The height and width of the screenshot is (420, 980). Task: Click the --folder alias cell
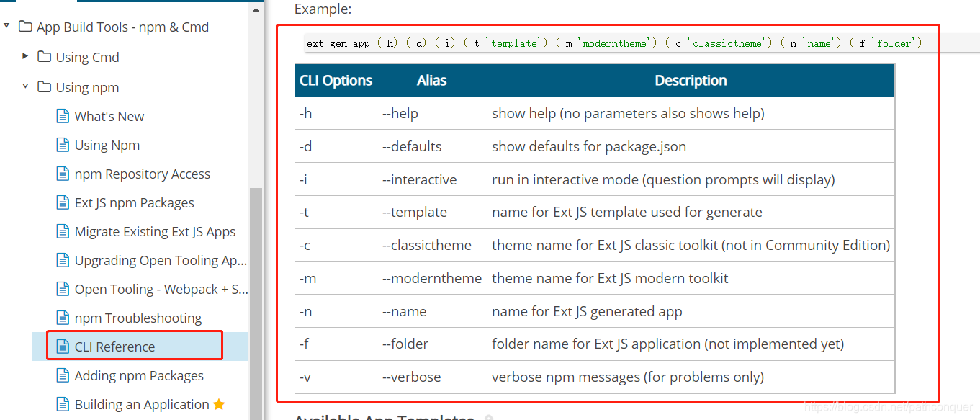coord(432,344)
